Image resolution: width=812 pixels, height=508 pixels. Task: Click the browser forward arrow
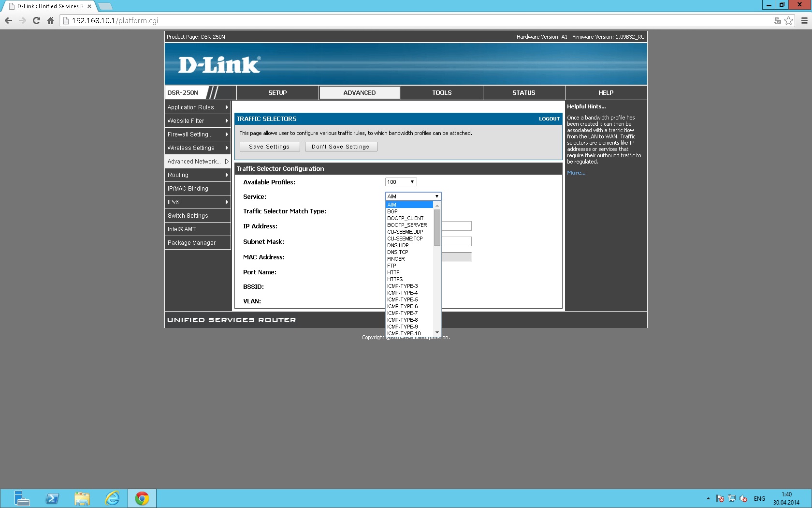click(x=22, y=21)
